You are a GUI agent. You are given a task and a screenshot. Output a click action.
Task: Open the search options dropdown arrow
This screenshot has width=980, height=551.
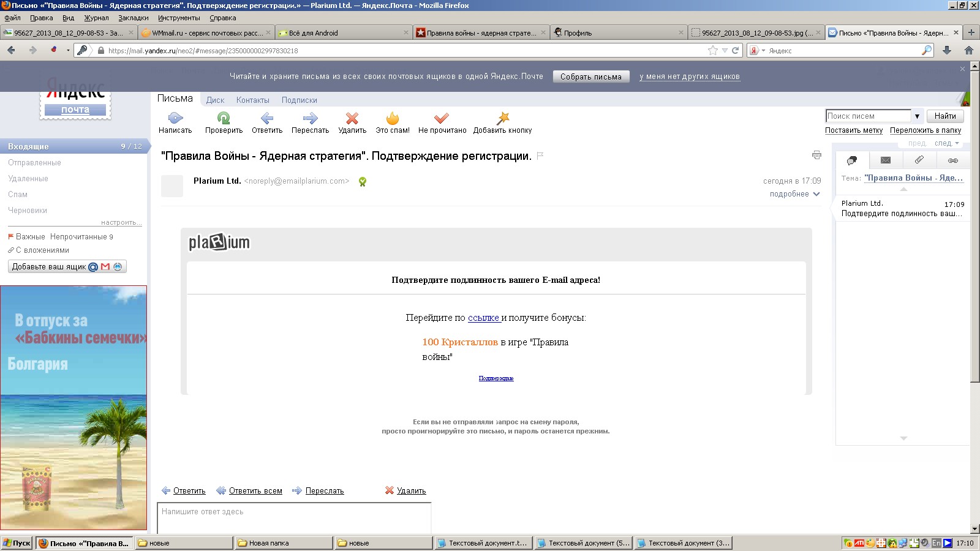(x=917, y=116)
